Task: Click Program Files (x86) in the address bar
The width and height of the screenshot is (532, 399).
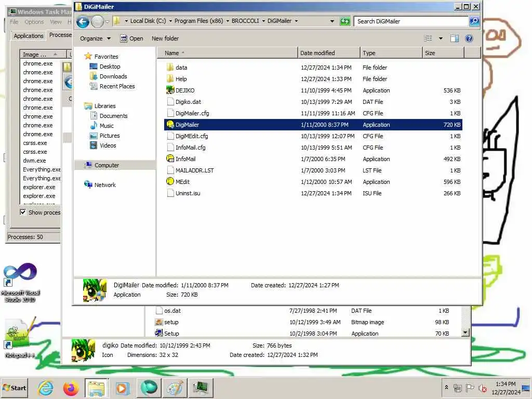Action: [x=198, y=21]
